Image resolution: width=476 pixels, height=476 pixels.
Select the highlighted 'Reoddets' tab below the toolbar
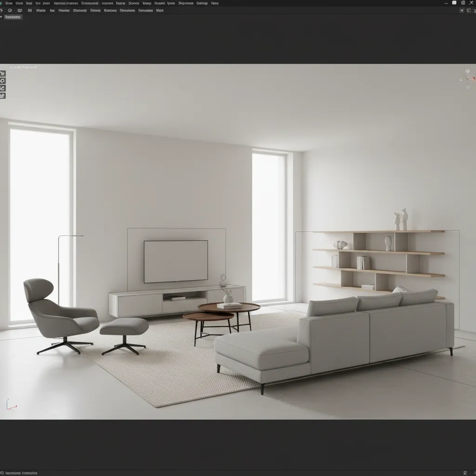(13, 17)
